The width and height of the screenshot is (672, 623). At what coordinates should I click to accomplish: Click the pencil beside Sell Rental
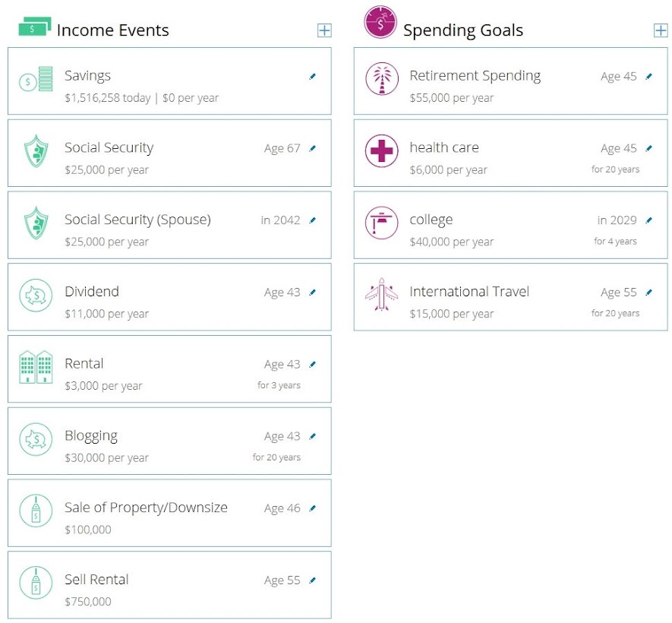tap(313, 580)
